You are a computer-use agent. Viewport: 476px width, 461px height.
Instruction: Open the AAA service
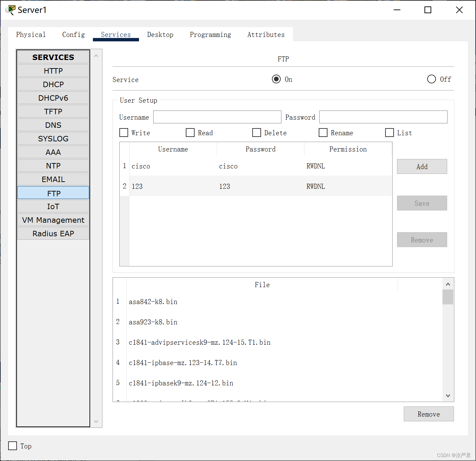tap(53, 152)
